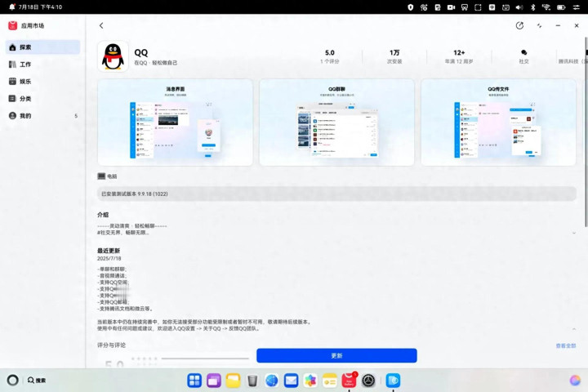The height and width of the screenshot is (392, 588).
Task: Open the Gallery flower icon in the dock
Action: 310,381
